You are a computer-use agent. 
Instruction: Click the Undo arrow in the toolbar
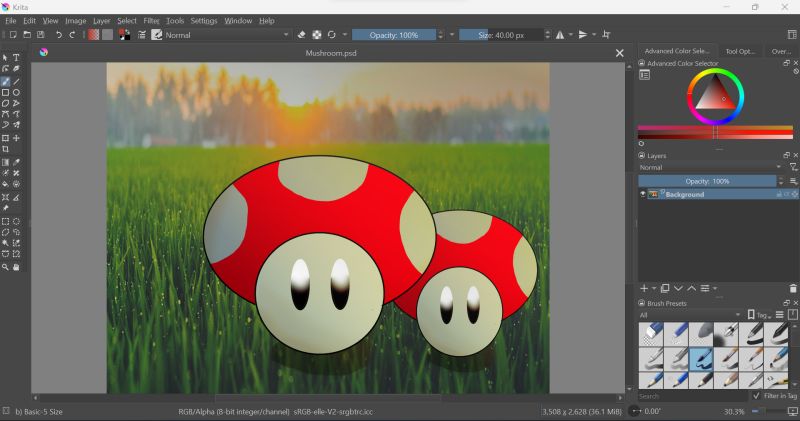click(x=59, y=35)
